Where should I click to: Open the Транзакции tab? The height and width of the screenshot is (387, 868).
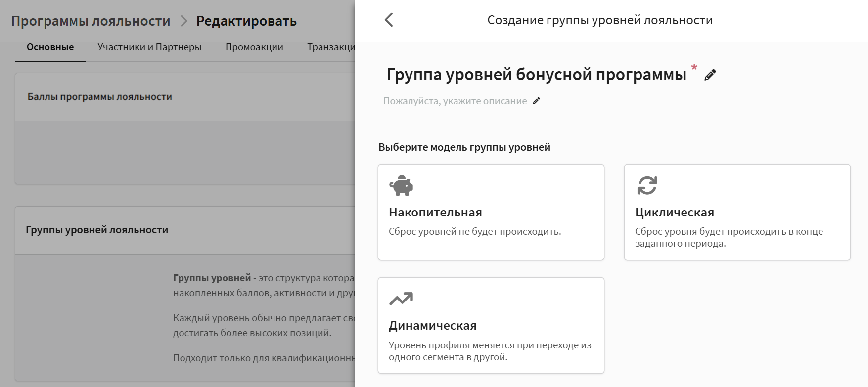click(330, 47)
